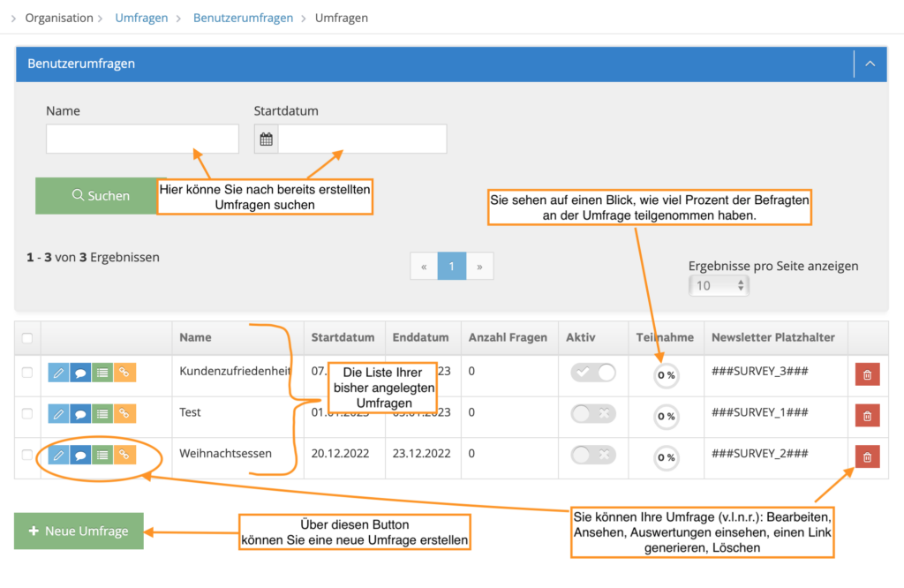The height and width of the screenshot is (588, 904).
Task: Delete the Weihnachtsessen survey with trash icon
Action: pos(867,457)
